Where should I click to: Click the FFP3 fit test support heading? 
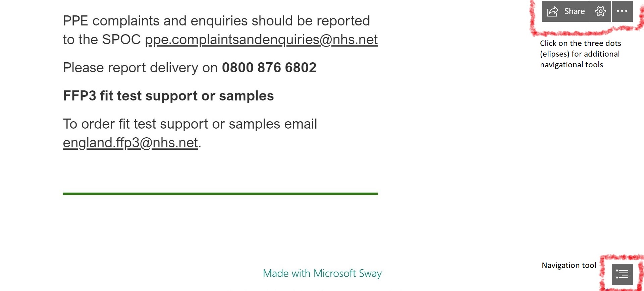click(x=168, y=96)
